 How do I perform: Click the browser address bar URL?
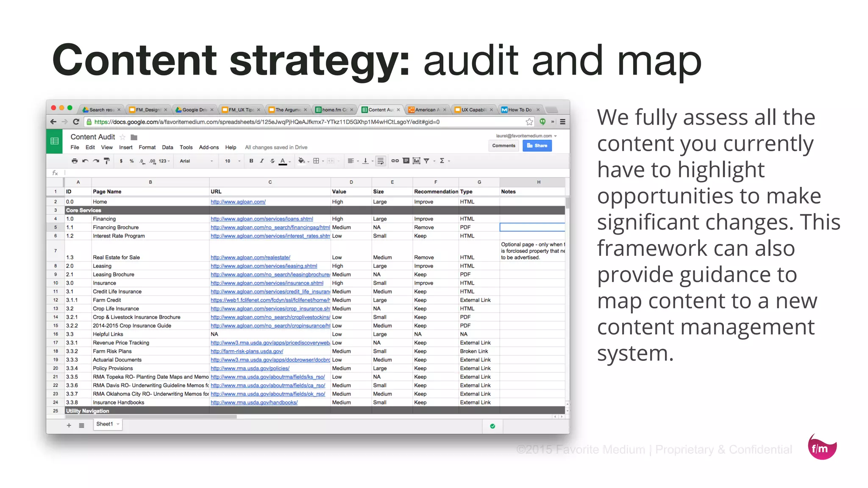(267, 122)
